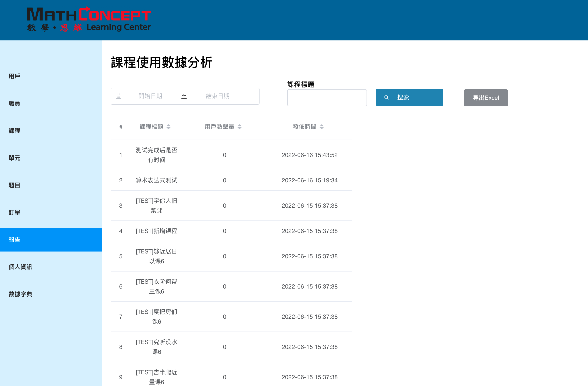The height and width of the screenshot is (386, 588).
Task: Click the # column header
Action: pos(121,127)
